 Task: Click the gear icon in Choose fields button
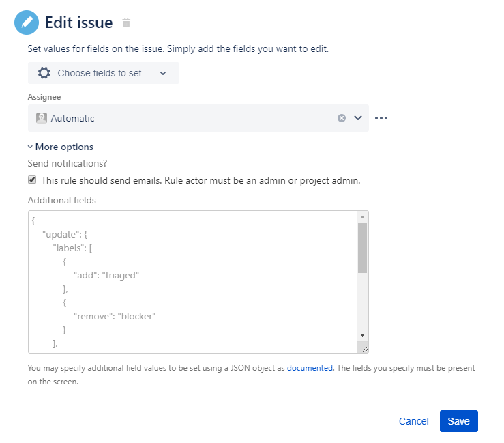(x=44, y=73)
